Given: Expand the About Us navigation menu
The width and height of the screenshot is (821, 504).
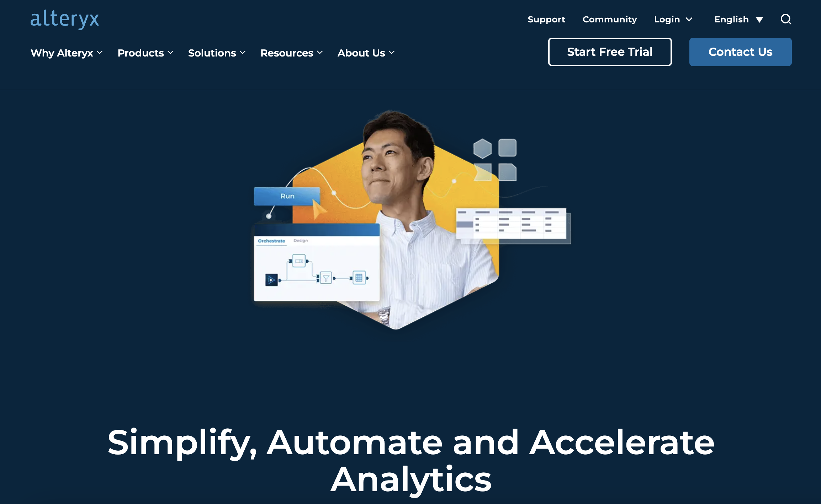Looking at the screenshot, I should pyautogui.click(x=365, y=53).
